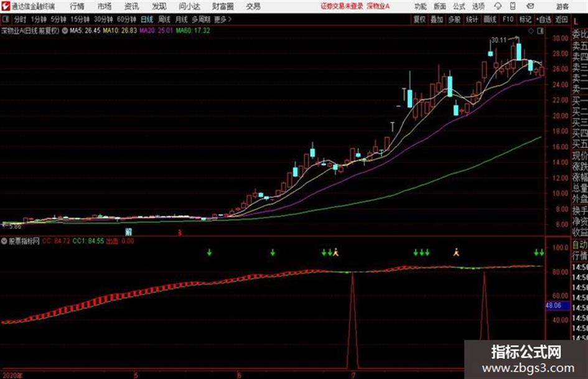Switch to the 分时 period tab
Screen dimensions: 588x379
point(20,19)
